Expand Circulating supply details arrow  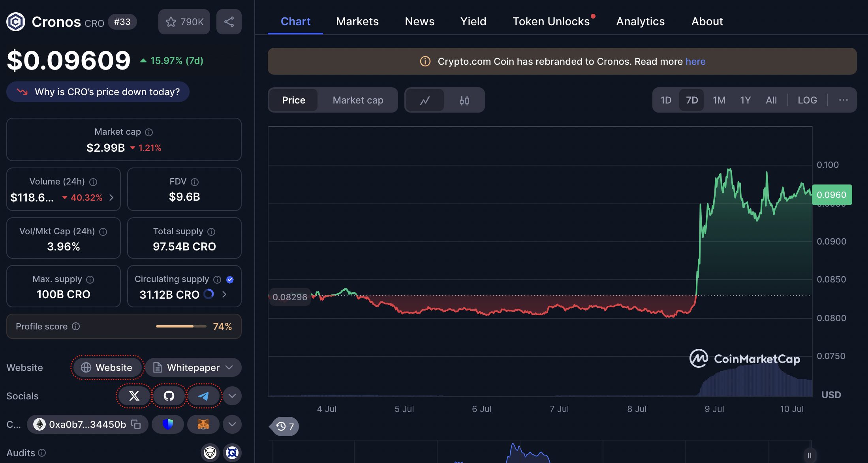tap(224, 294)
